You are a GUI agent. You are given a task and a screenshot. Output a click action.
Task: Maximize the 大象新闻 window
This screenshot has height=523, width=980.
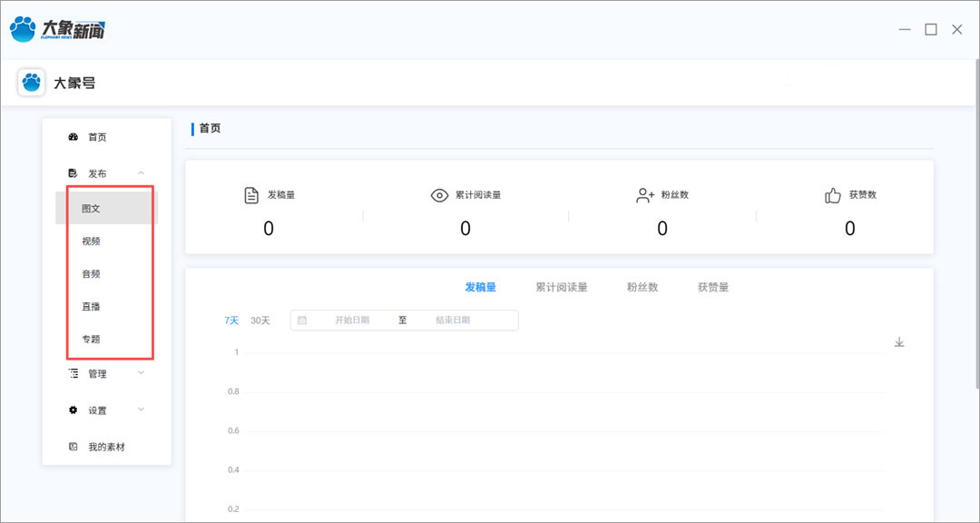pyautogui.click(x=931, y=29)
